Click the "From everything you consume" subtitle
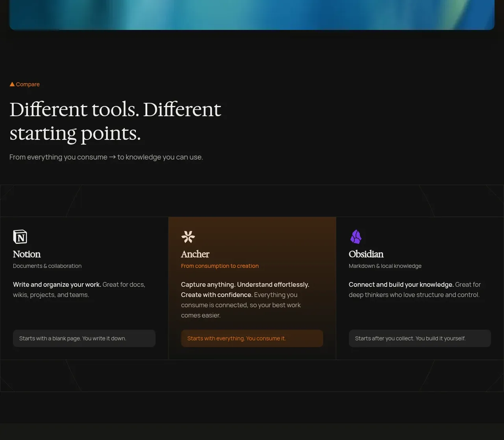The image size is (504, 440). pyautogui.click(x=106, y=157)
